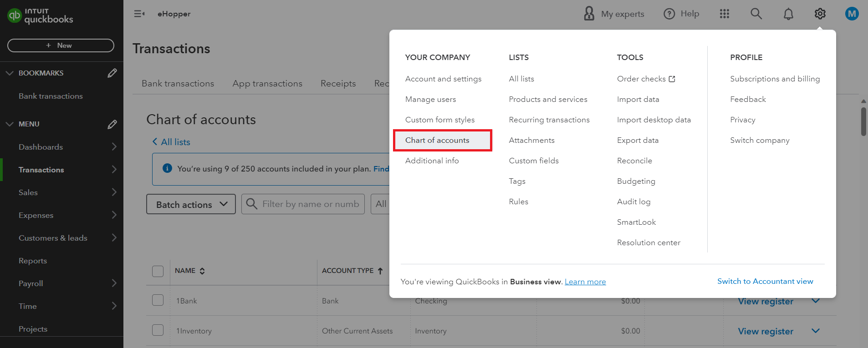This screenshot has height=348, width=868.
Task: Click the search magnifier icon in header
Action: click(x=756, y=14)
